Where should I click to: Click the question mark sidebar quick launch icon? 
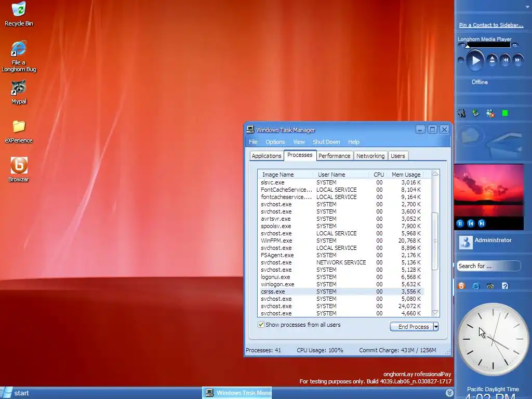[x=505, y=286]
